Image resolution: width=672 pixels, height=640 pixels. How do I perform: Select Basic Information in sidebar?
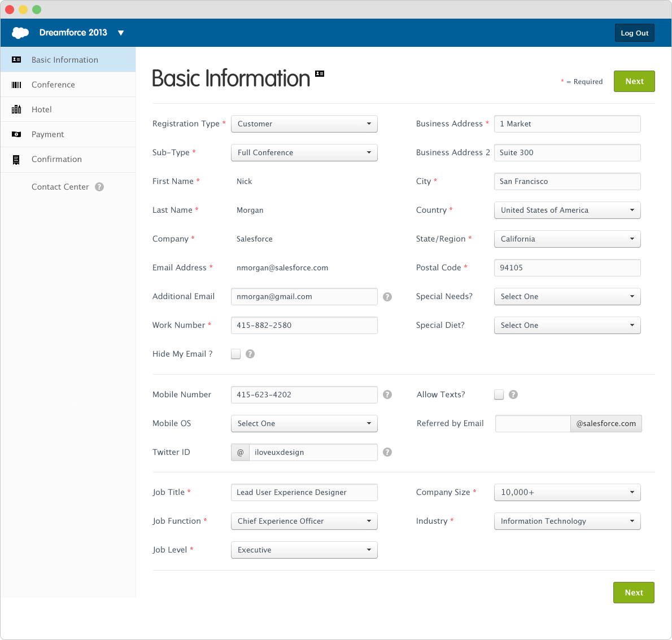[68, 60]
